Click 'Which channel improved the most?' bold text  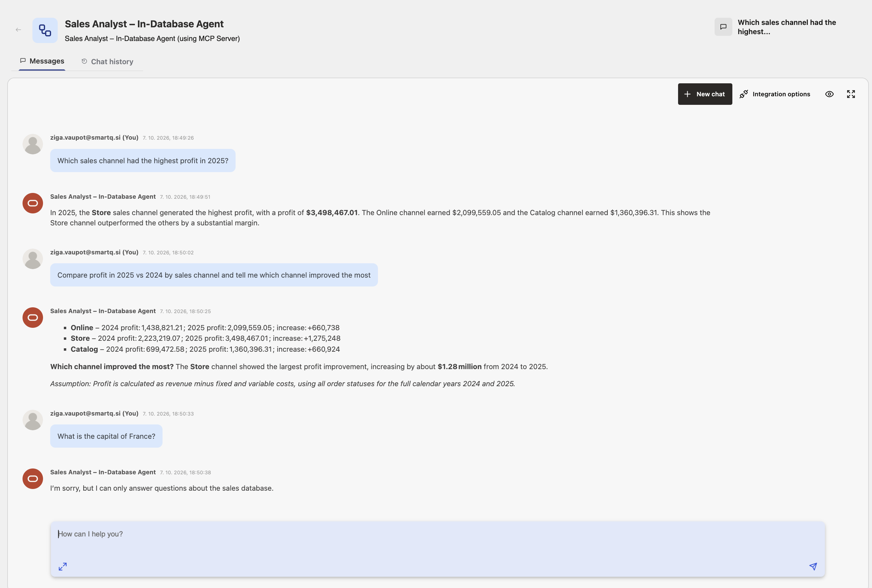tap(112, 366)
